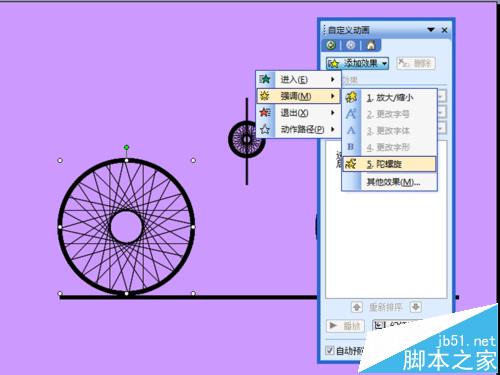Click the 播放 play button
This screenshot has height=375, width=500.
[x=345, y=326]
